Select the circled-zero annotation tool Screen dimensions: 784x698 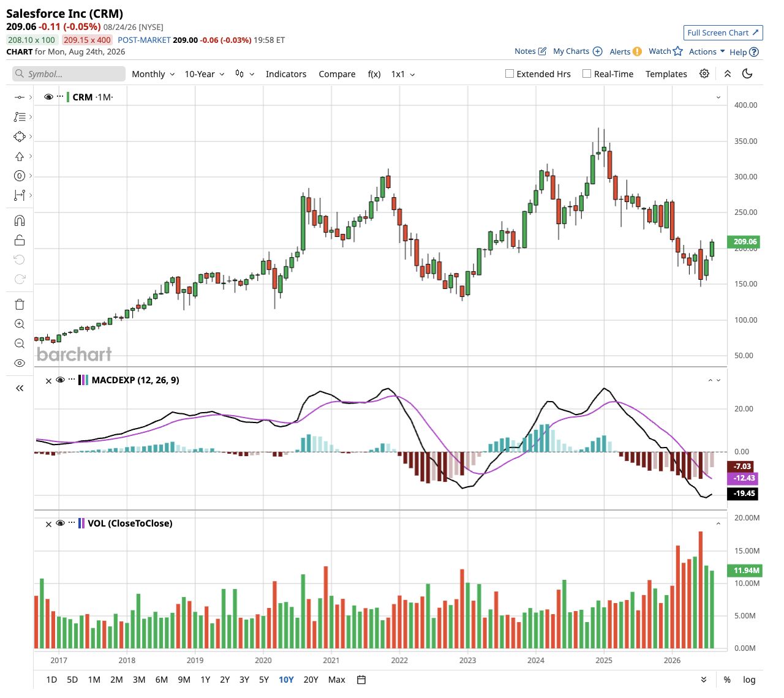point(20,176)
